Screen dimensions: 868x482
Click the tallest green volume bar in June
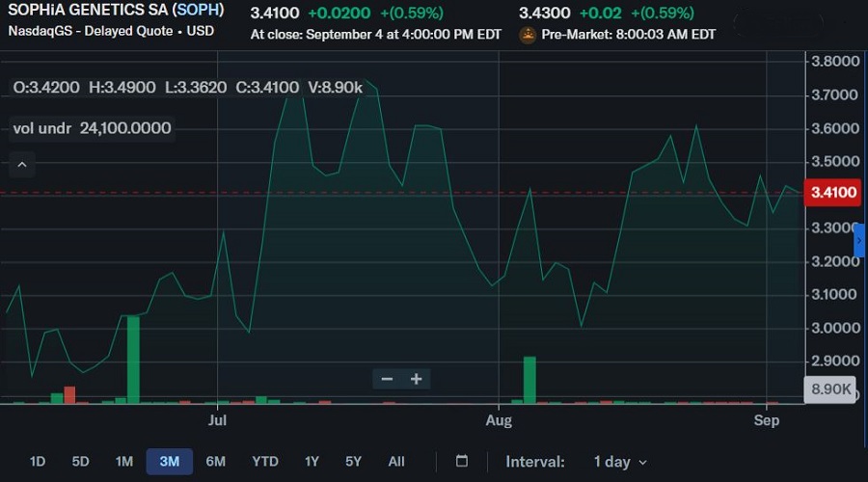[133, 360]
